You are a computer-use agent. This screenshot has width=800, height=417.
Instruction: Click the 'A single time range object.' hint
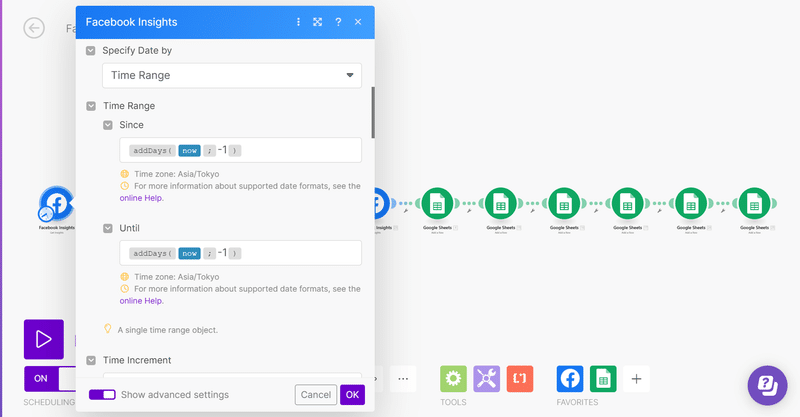pyautogui.click(x=167, y=330)
